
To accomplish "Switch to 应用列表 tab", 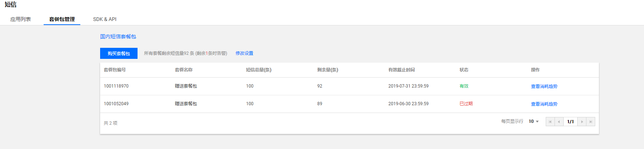I will click(x=21, y=19).
